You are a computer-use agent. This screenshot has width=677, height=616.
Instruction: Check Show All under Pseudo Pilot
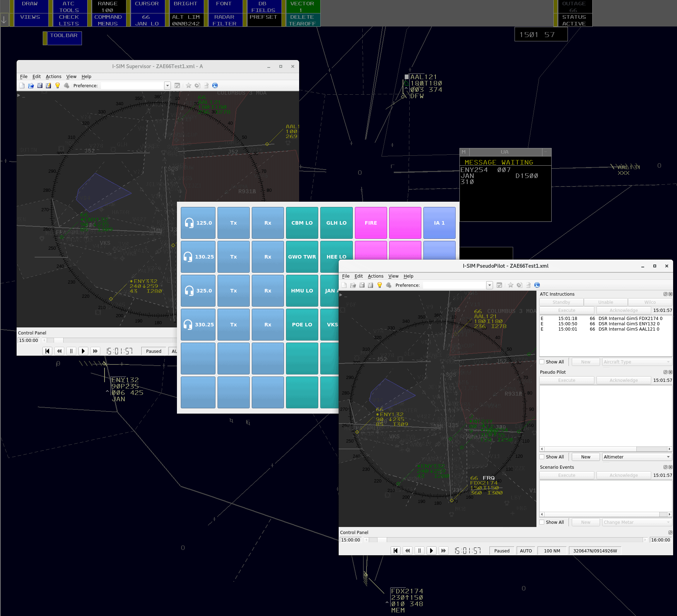(x=542, y=457)
